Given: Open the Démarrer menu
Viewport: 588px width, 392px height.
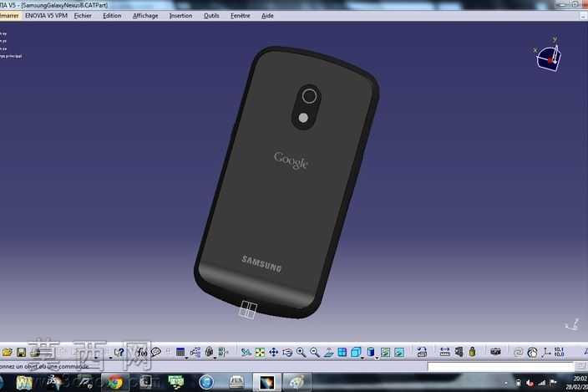Looking at the screenshot, I should pyautogui.click(x=9, y=16).
